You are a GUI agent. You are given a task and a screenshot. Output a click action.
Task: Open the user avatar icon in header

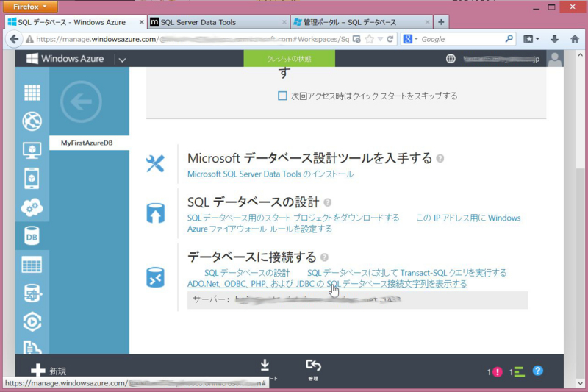pos(555,59)
